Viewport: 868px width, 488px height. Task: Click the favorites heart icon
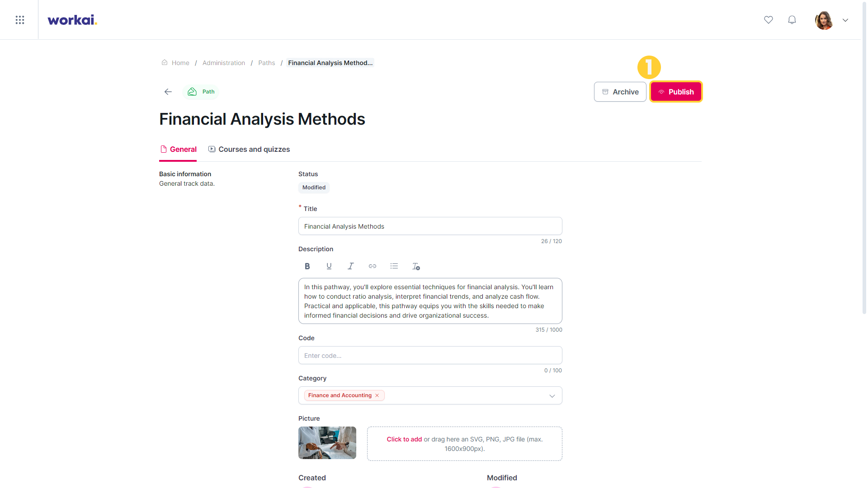[x=769, y=20]
